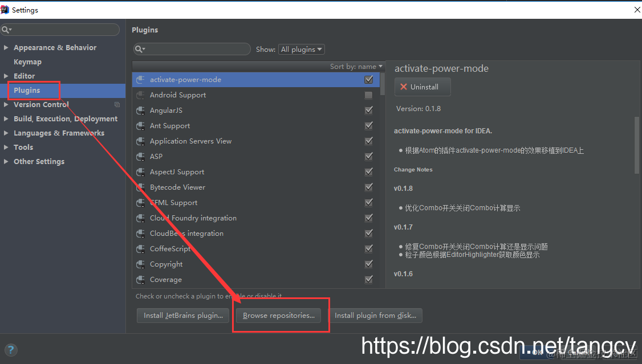The height and width of the screenshot is (364, 642).
Task: Open Version Control settings
Action: pos(42,105)
